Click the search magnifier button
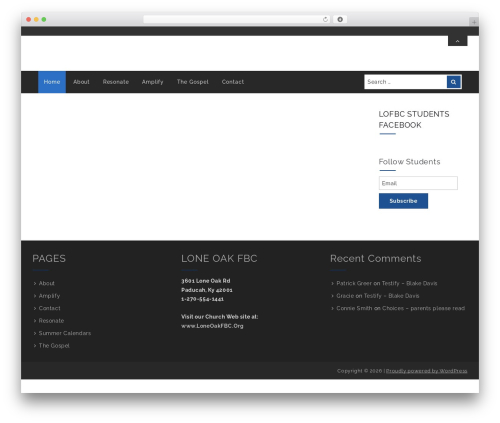The height and width of the screenshot is (423, 500). pos(454,82)
